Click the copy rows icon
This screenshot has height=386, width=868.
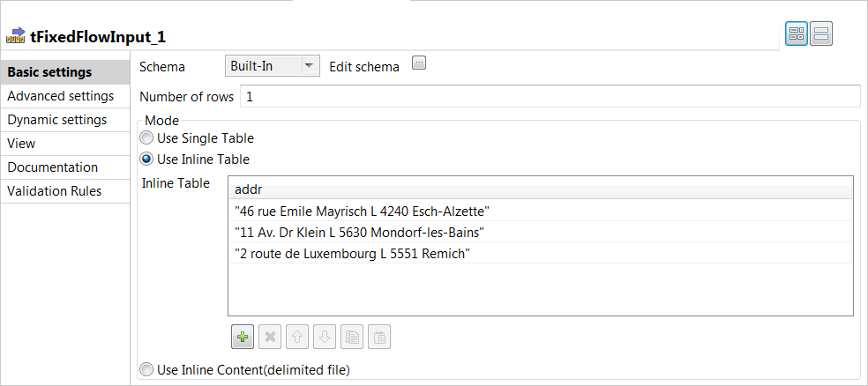pos(352,337)
